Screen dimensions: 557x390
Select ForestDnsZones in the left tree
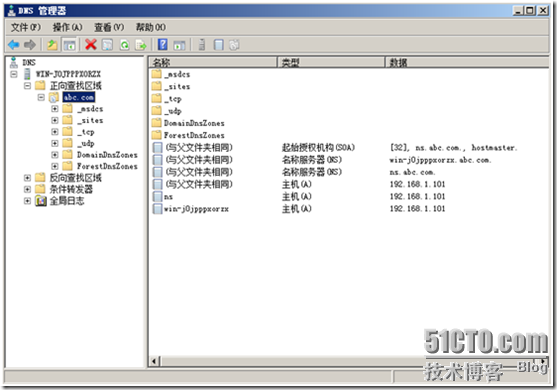pyautogui.click(x=107, y=166)
